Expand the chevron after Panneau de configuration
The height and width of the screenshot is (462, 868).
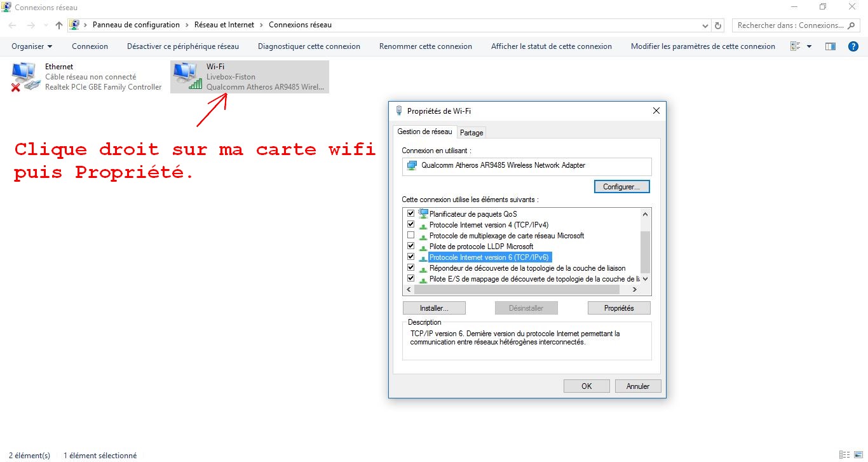187,25
